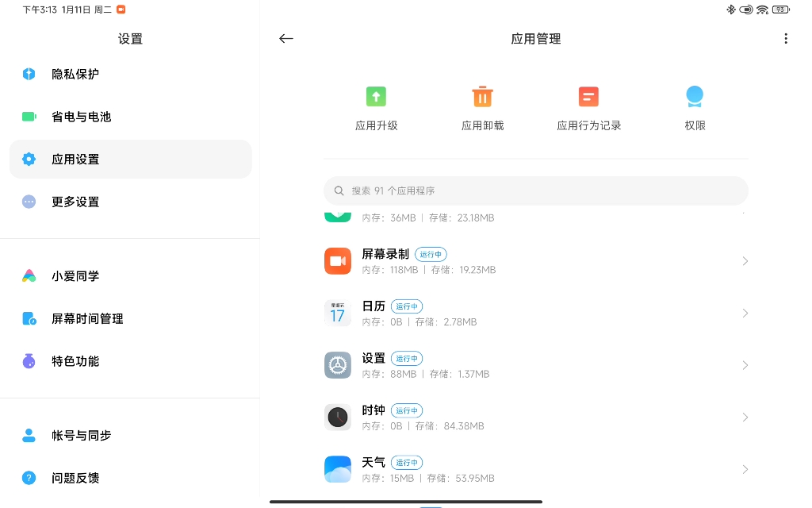Select the 隐私保护 shield icon in sidebar

pos(29,74)
